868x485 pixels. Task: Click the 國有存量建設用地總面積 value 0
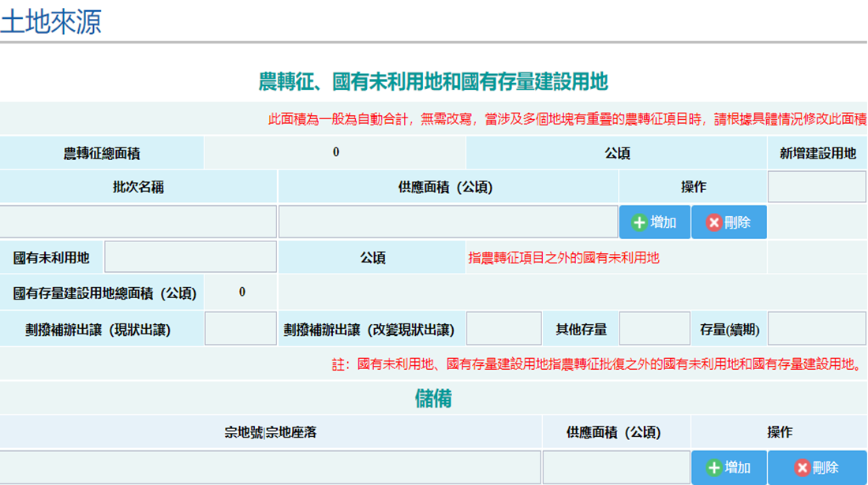pyautogui.click(x=242, y=292)
